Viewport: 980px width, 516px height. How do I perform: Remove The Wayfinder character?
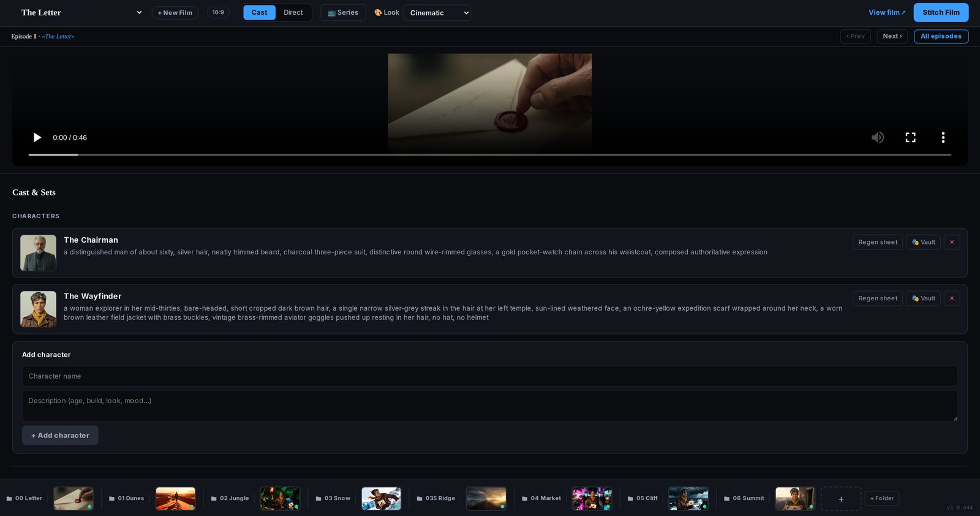click(x=952, y=298)
